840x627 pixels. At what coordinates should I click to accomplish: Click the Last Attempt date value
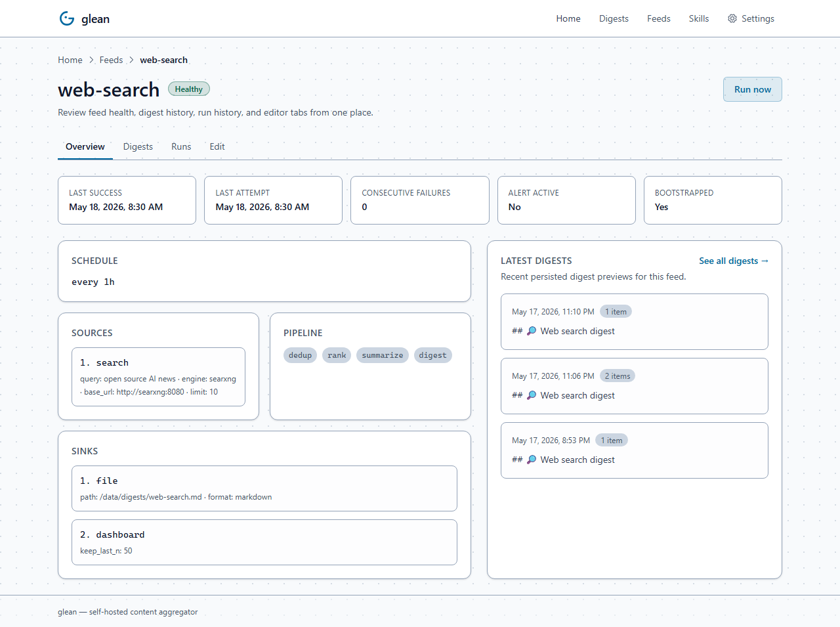(x=262, y=207)
